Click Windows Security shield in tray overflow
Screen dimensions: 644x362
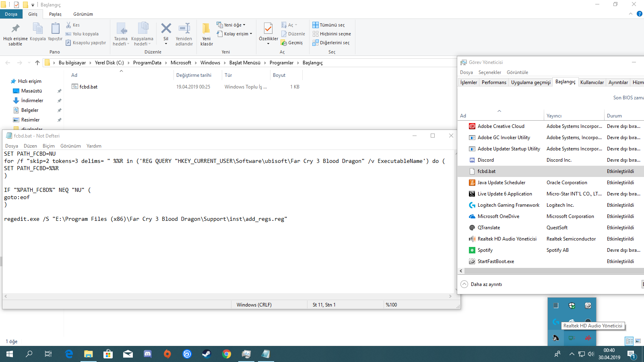(x=572, y=306)
